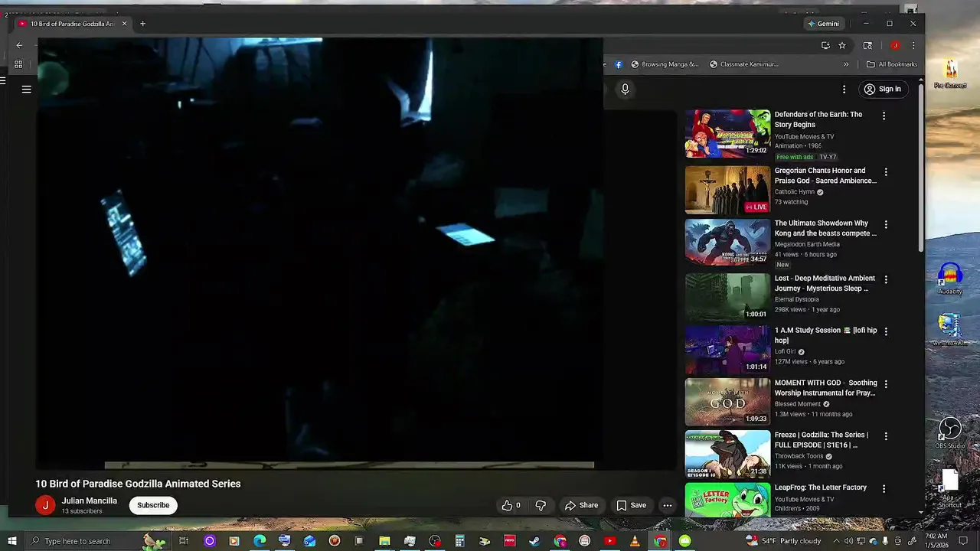The image size is (980, 551).
Task: Open options menu for Freeze Godzilla video
Action: tap(886, 436)
